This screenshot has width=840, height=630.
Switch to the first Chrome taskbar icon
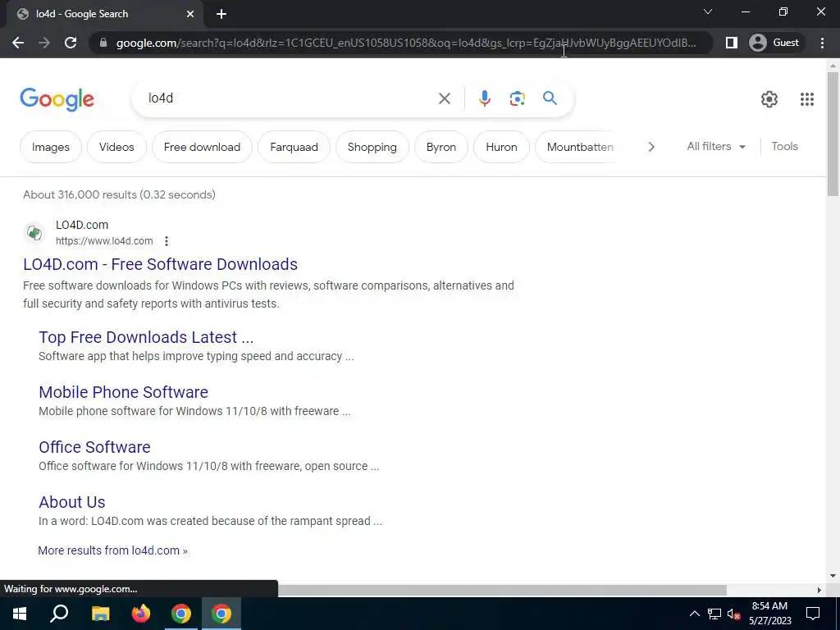pos(181,614)
